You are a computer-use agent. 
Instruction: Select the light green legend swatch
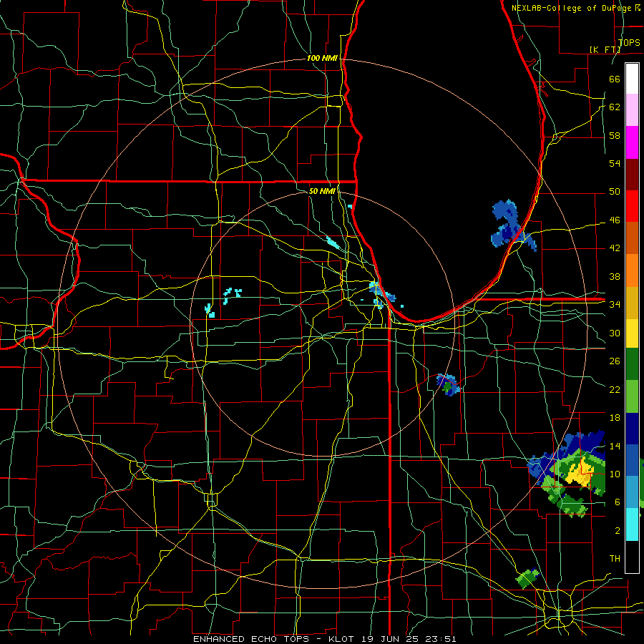(x=632, y=396)
